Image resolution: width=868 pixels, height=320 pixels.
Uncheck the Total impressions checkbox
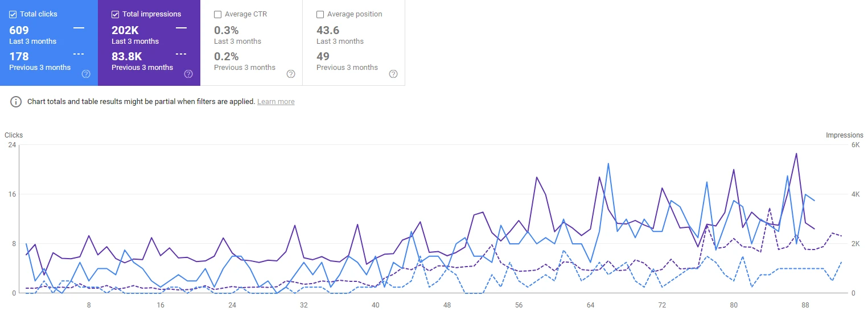point(116,14)
